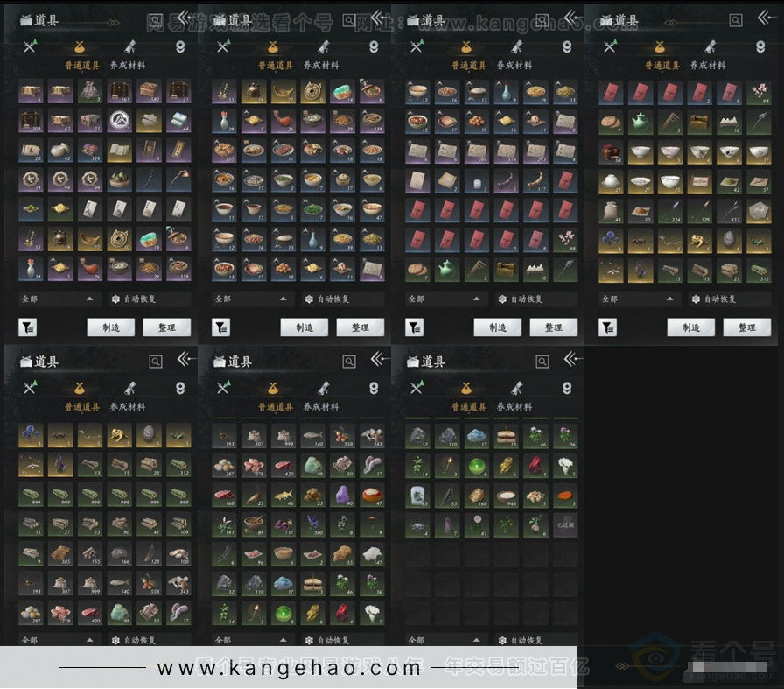Switch to 养成材料 tab in the 582-chest panel
Screen dimensions: 784x689
tap(128, 66)
